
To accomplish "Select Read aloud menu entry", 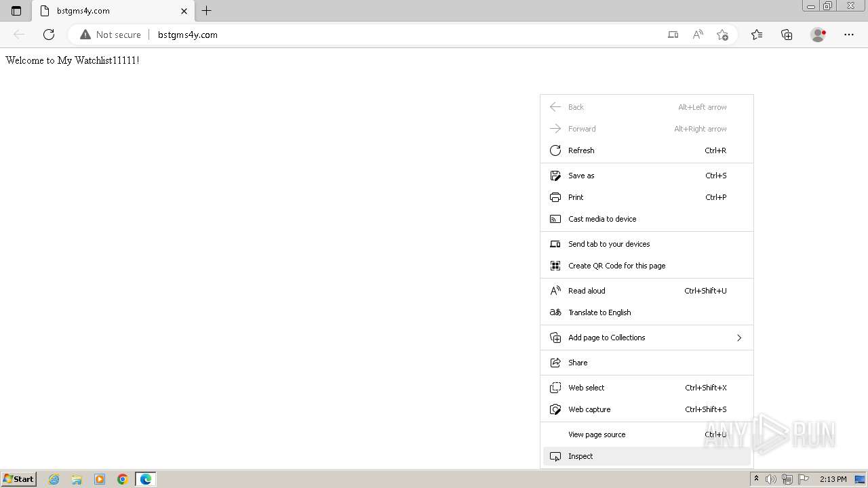I will click(647, 291).
